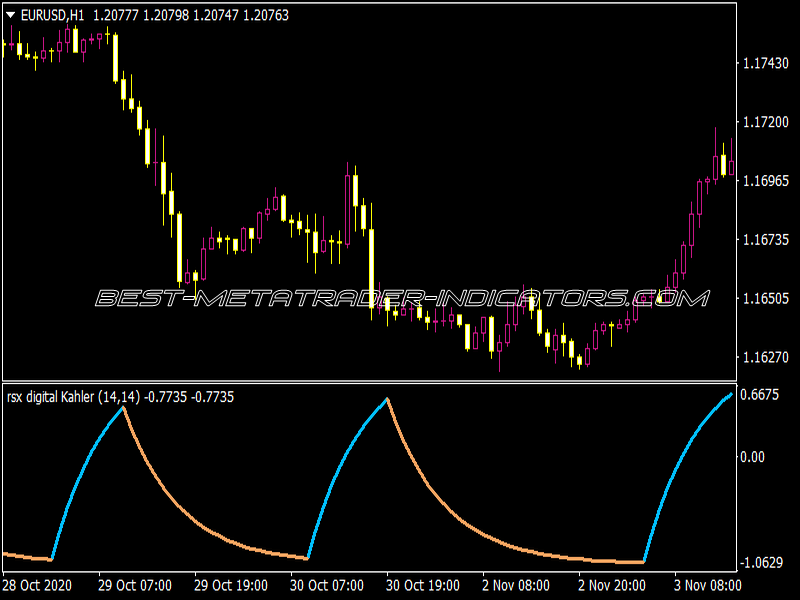Screen dimensions: 800x600
Task: Select the price quote text 1.20777 1.20798 1.20747 1.20763
Action: point(191,16)
